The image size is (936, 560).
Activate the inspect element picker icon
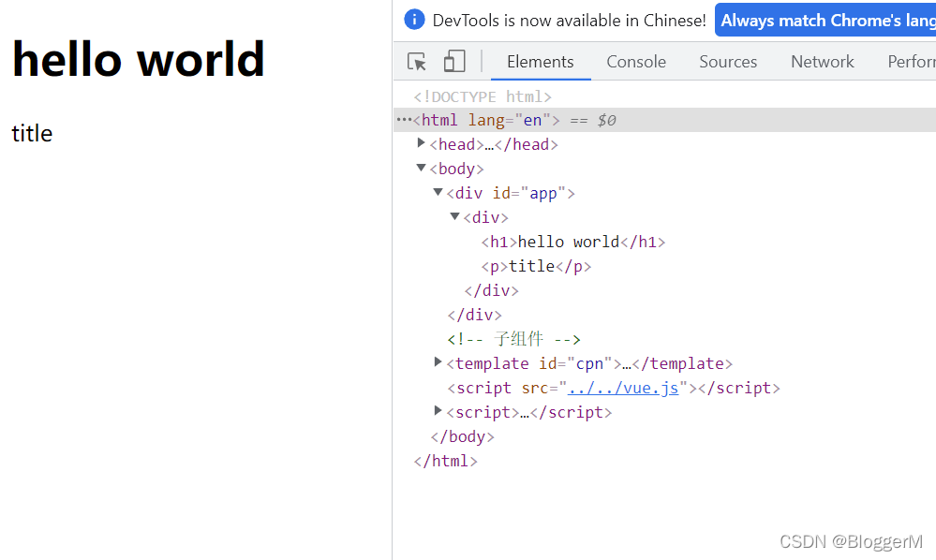[417, 62]
